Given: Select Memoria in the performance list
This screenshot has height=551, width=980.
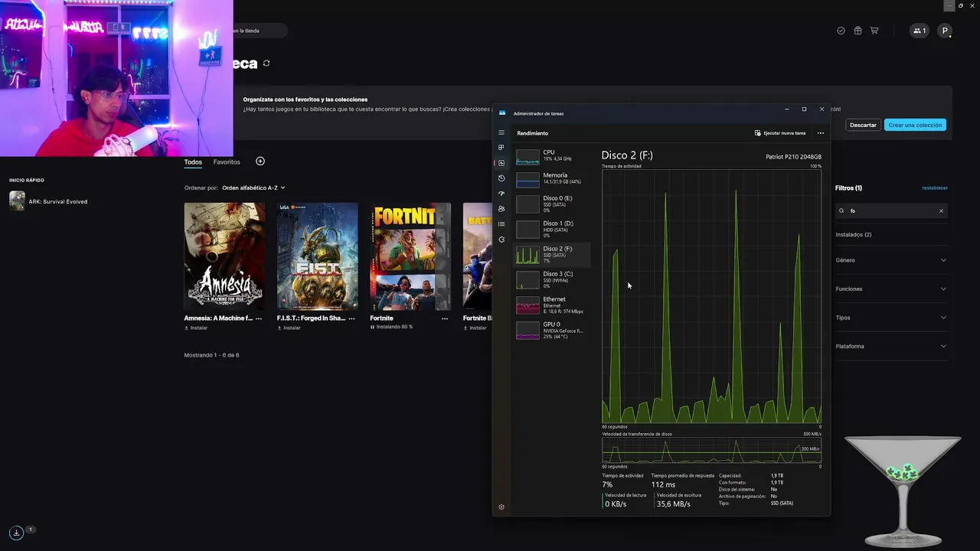Looking at the screenshot, I should click(x=552, y=179).
